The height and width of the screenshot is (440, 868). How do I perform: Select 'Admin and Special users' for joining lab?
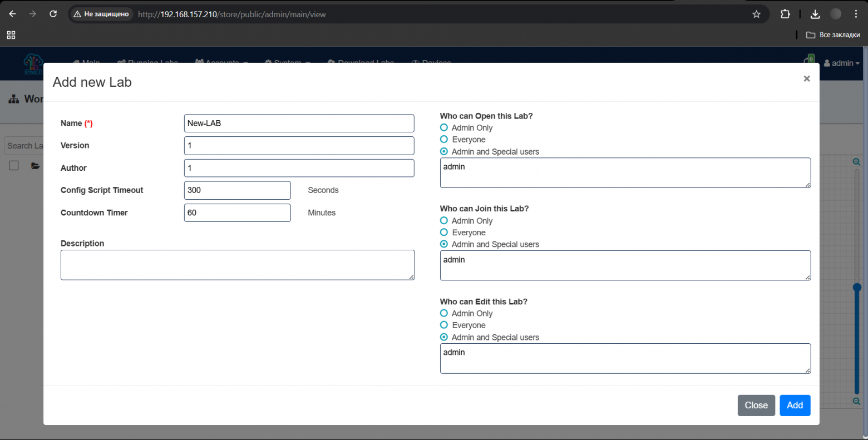click(444, 244)
